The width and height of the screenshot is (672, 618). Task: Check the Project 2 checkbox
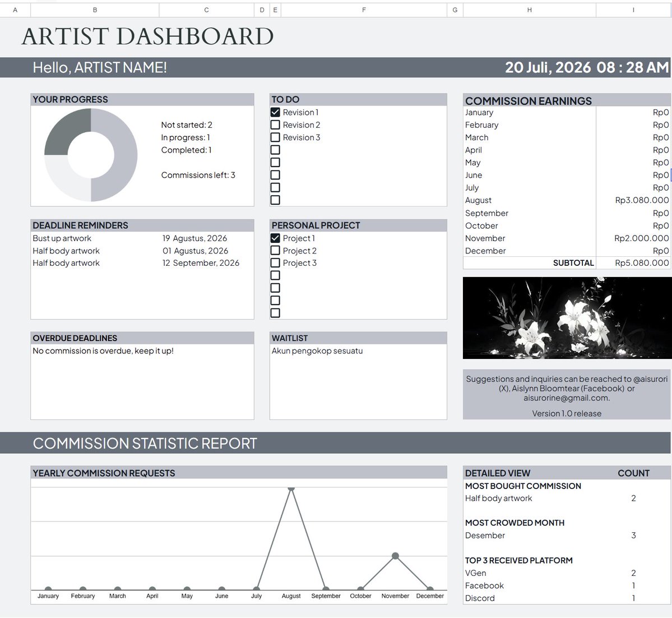pyautogui.click(x=275, y=251)
